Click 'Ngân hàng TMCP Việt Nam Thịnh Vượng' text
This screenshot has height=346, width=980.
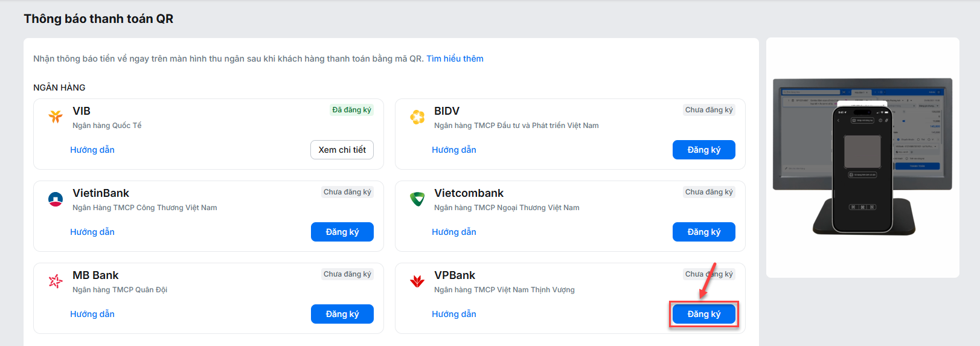[504, 290]
